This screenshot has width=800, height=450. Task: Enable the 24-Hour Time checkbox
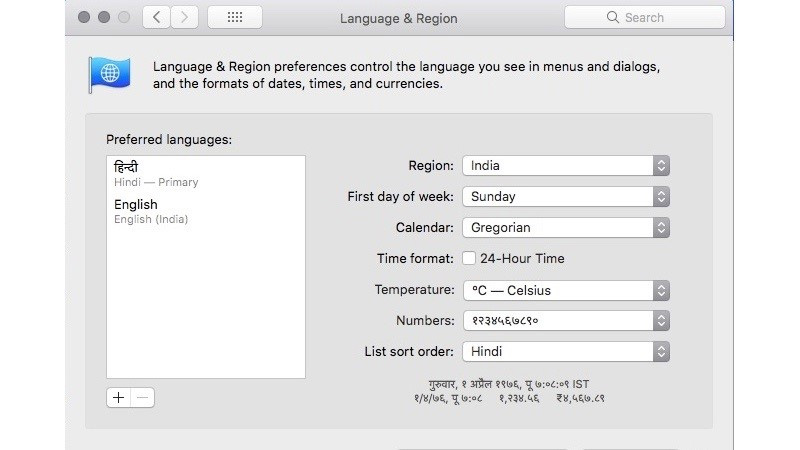pyautogui.click(x=469, y=258)
